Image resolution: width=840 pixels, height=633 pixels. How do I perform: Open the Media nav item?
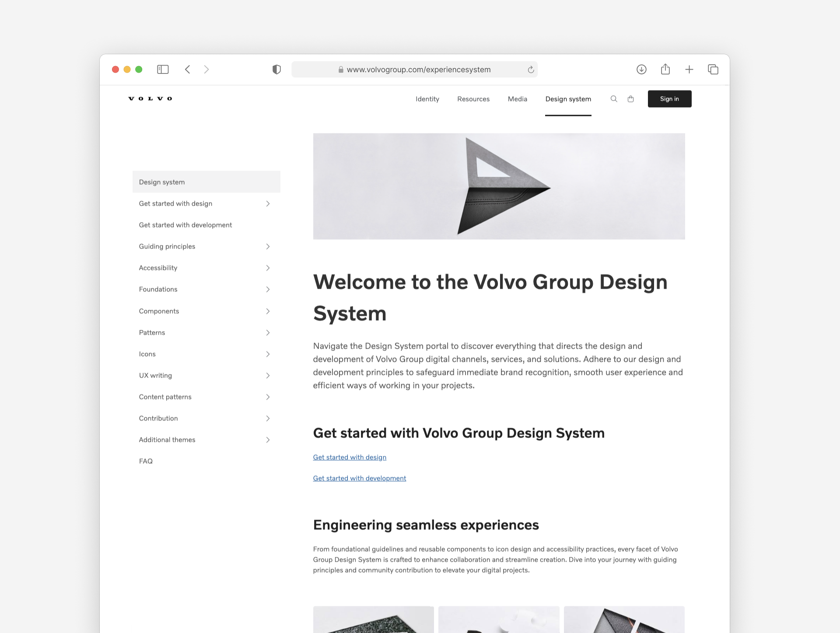tap(517, 99)
